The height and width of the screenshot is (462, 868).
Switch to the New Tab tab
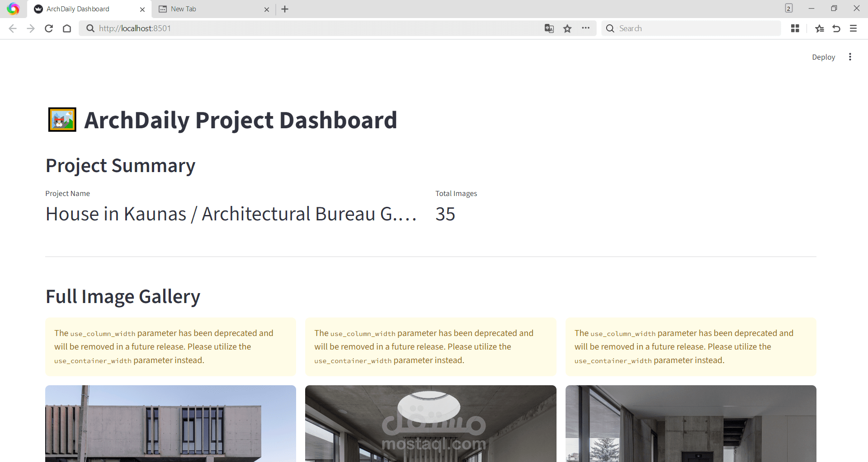(x=214, y=9)
